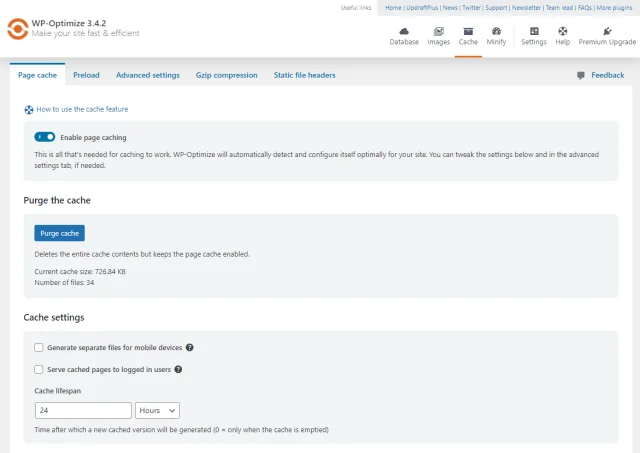The height and width of the screenshot is (453, 640).
Task: Switch to the Preload tab
Action: pos(86,75)
